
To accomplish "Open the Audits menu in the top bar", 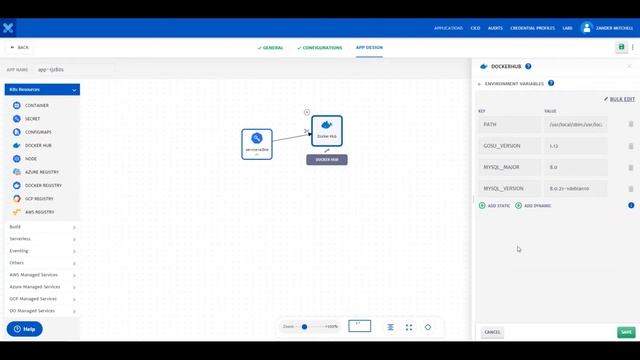I will [495, 28].
